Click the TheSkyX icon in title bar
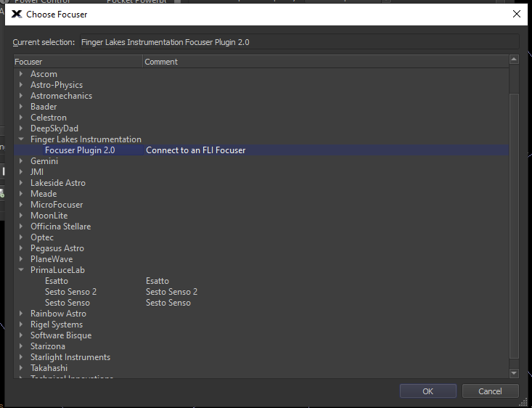This screenshot has height=408, width=532. point(16,14)
